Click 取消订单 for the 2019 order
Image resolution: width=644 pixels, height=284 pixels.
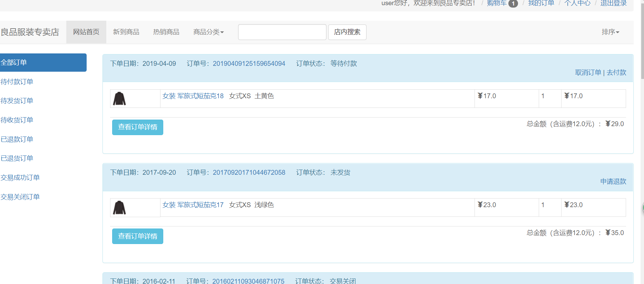[x=588, y=72]
